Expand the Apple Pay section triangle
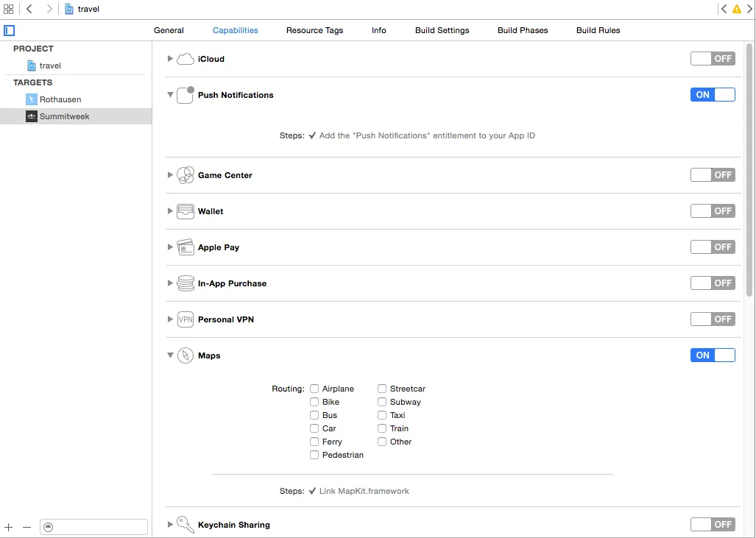The image size is (756, 538). click(x=170, y=247)
